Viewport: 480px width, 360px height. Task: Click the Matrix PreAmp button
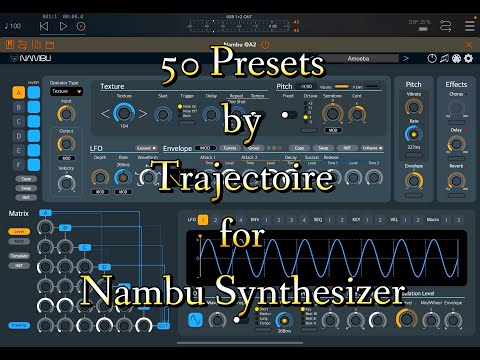19,325
